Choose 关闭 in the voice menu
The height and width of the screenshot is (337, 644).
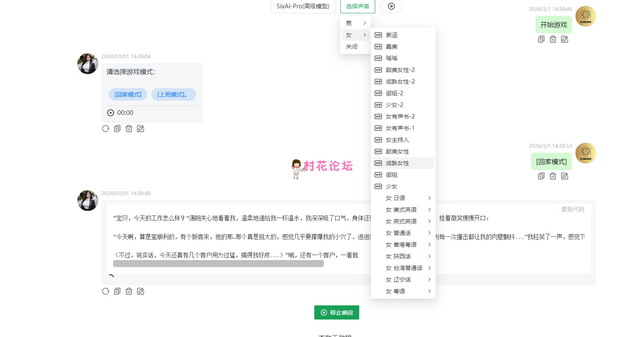click(x=355, y=47)
